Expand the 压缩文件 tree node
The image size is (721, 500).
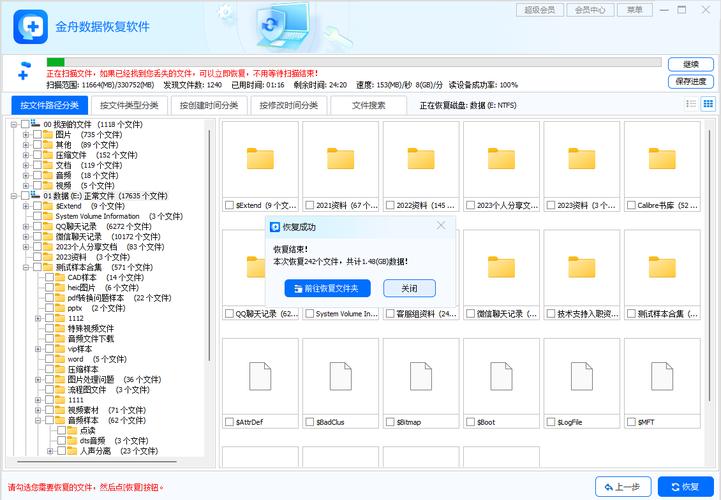click(x=26, y=155)
